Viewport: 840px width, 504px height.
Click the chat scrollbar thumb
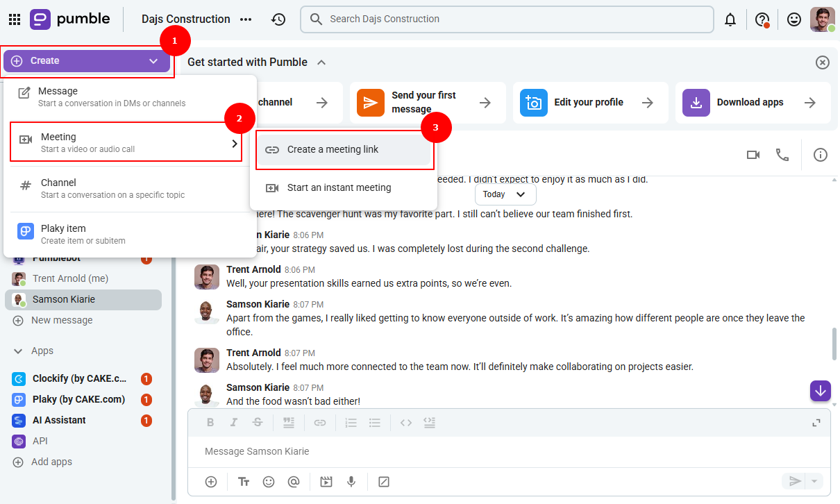pos(834,344)
